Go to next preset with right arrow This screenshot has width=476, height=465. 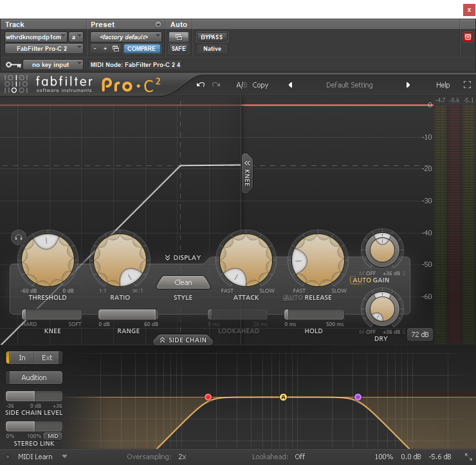coord(408,85)
